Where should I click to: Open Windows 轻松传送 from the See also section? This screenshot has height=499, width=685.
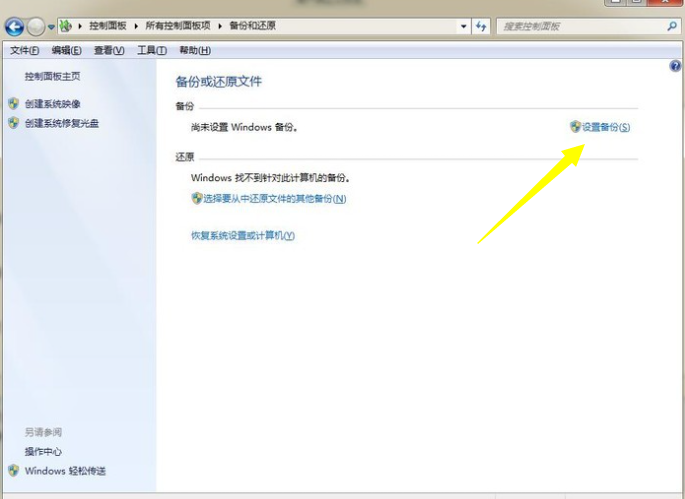pyautogui.click(x=64, y=470)
